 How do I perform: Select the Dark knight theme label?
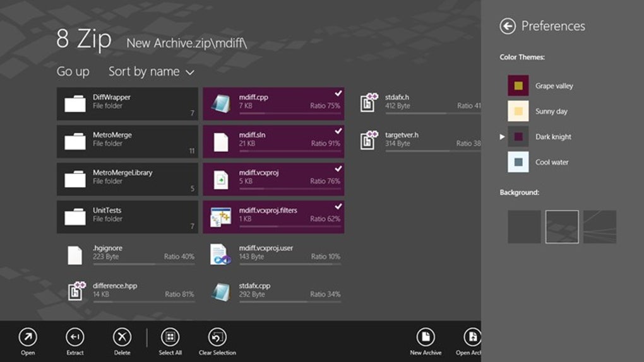(553, 137)
